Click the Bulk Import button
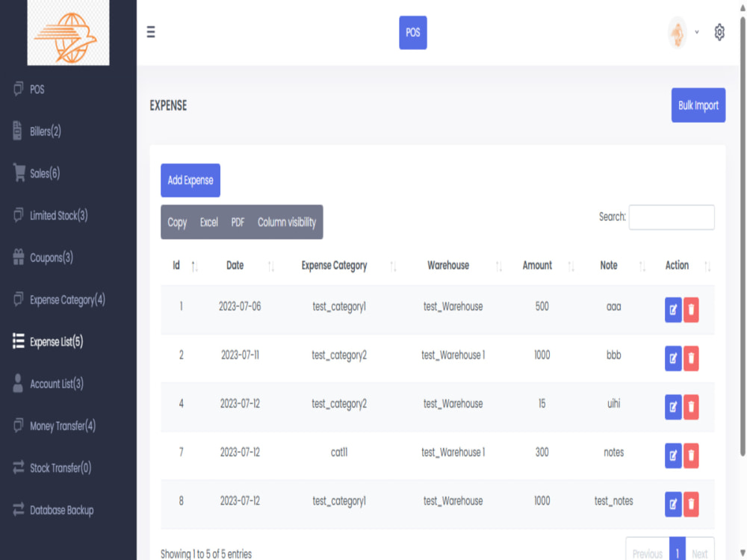Image resolution: width=747 pixels, height=560 pixels. (698, 105)
